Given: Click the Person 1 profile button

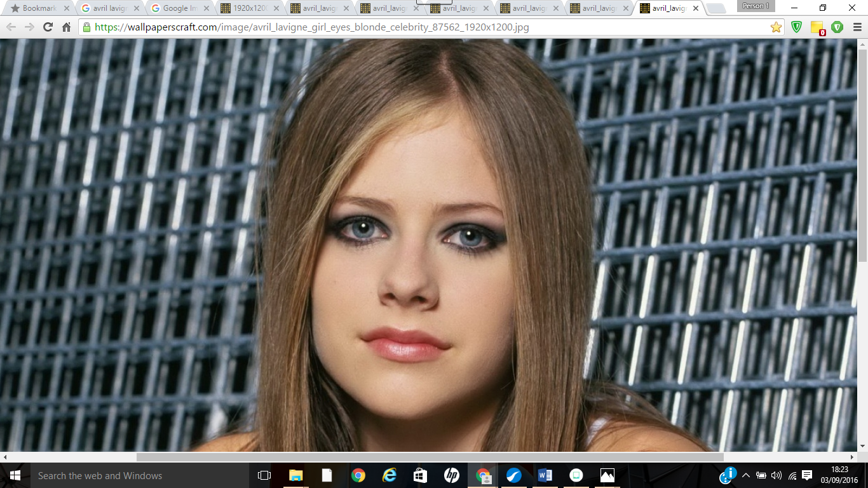Looking at the screenshot, I should 756,6.
